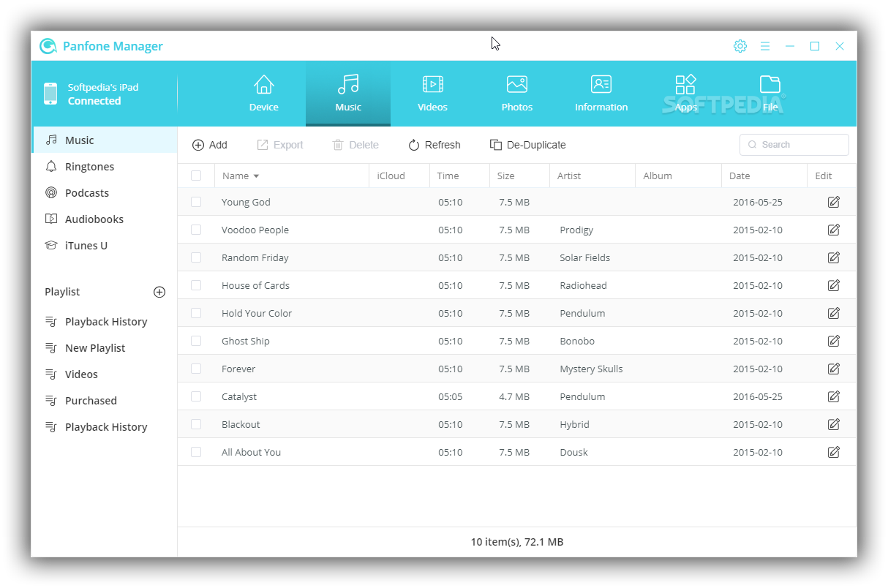The image size is (888, 588).
Task: Select Music in the sidebar
Action: pyautogui.click(x=105, y=140)
